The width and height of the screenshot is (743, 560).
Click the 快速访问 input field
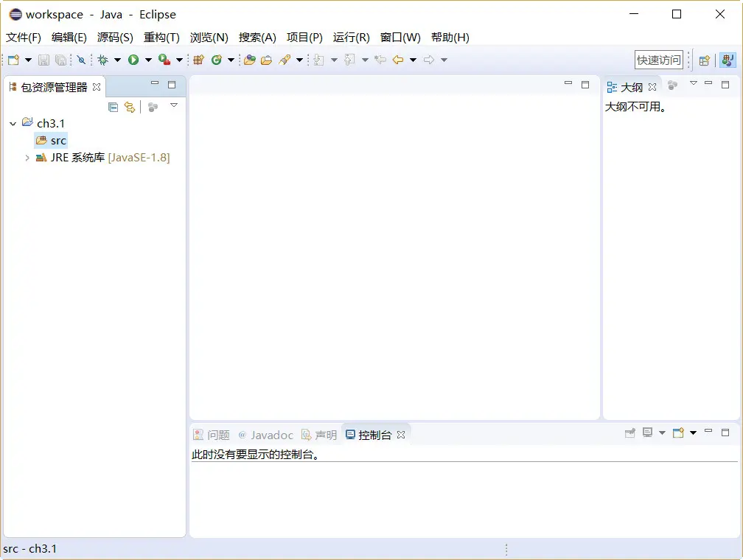coord(659,60)
